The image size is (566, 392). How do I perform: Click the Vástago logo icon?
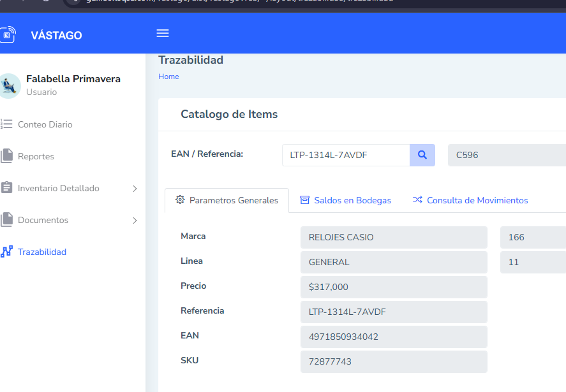pyautogui.click(x=7, y=35)
